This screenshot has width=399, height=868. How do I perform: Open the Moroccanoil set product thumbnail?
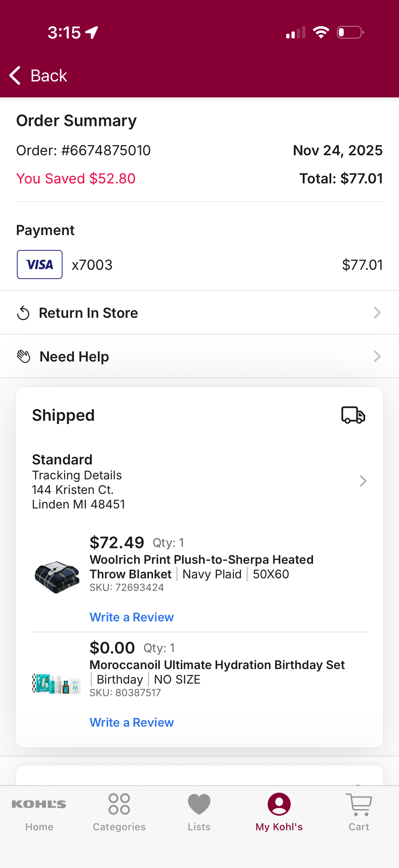[57, 683]
